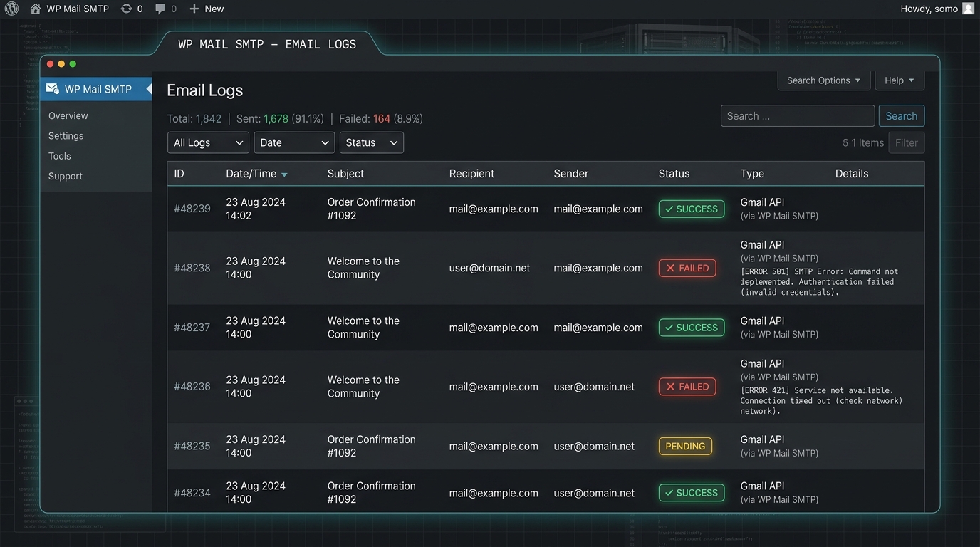Viewport: 980px width, 547px height.
Task: Click Howdy, somo account link
Action: (929, 9)
